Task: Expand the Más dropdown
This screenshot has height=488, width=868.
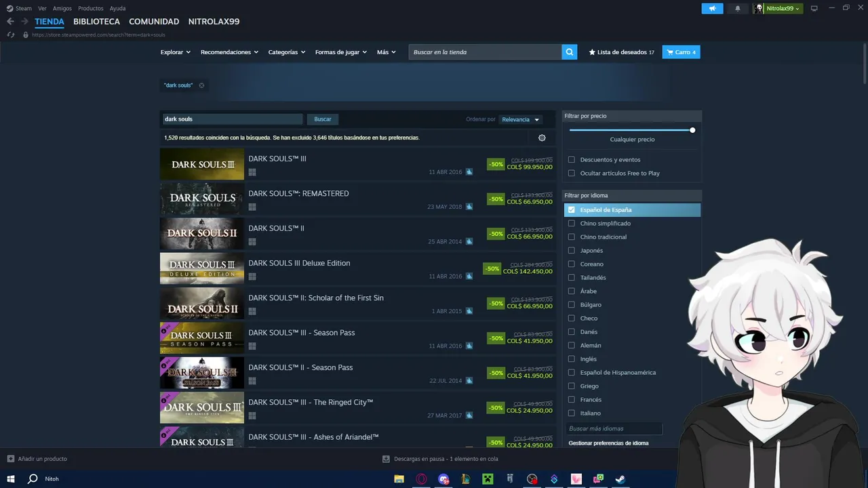Action: [387, 52]
